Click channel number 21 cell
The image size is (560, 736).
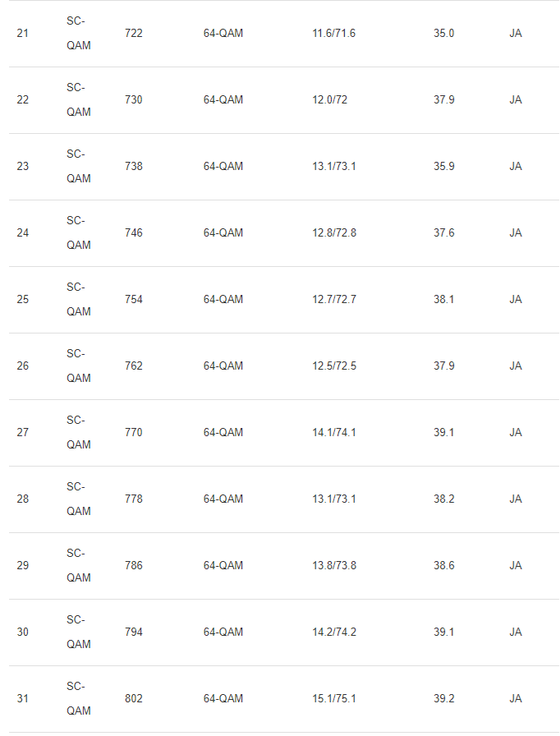pos(22,34)
